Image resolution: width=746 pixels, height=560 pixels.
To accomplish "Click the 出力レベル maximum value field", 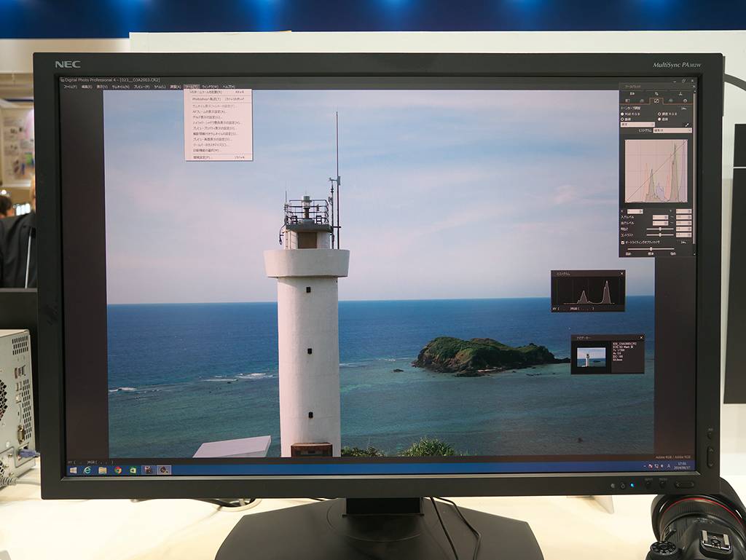I will tap(683, 223).
